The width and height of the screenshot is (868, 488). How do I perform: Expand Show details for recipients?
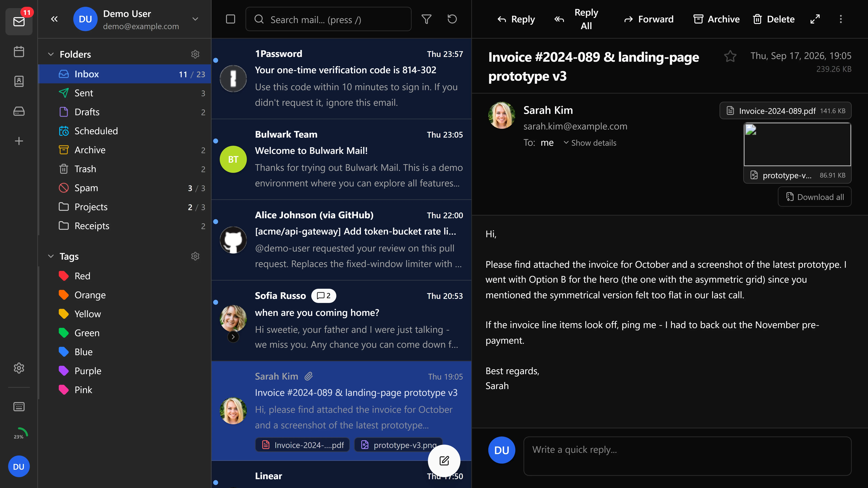590,143
